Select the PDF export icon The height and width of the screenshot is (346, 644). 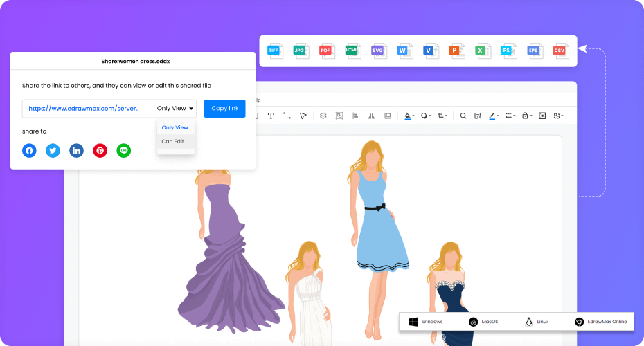coord(327,51)
